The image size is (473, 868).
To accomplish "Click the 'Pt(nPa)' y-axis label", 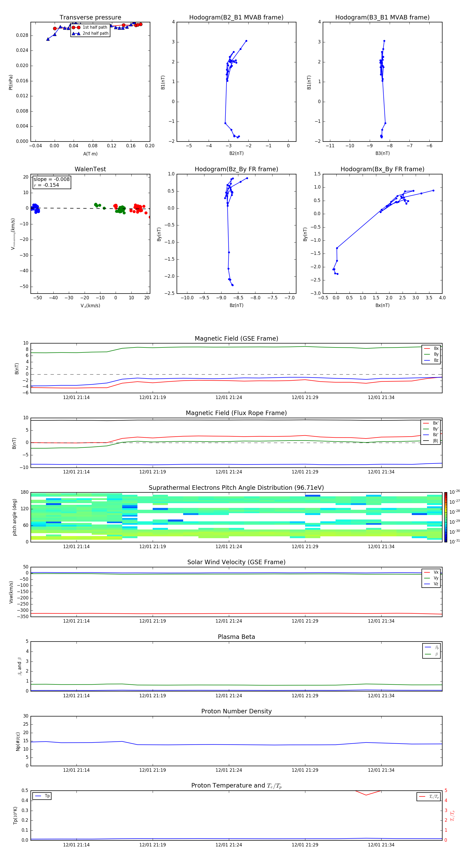I will [x=11, y=82].
